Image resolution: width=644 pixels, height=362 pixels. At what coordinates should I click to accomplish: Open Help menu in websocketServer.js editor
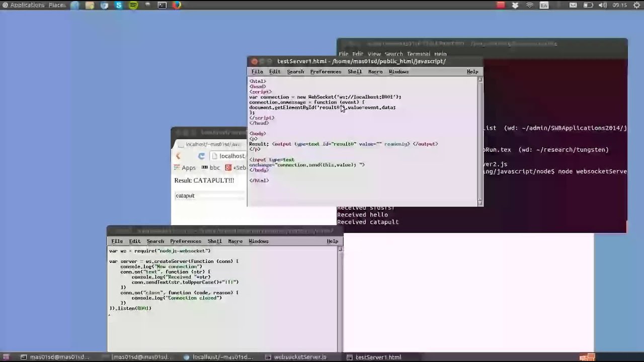(x=333, y=241)
